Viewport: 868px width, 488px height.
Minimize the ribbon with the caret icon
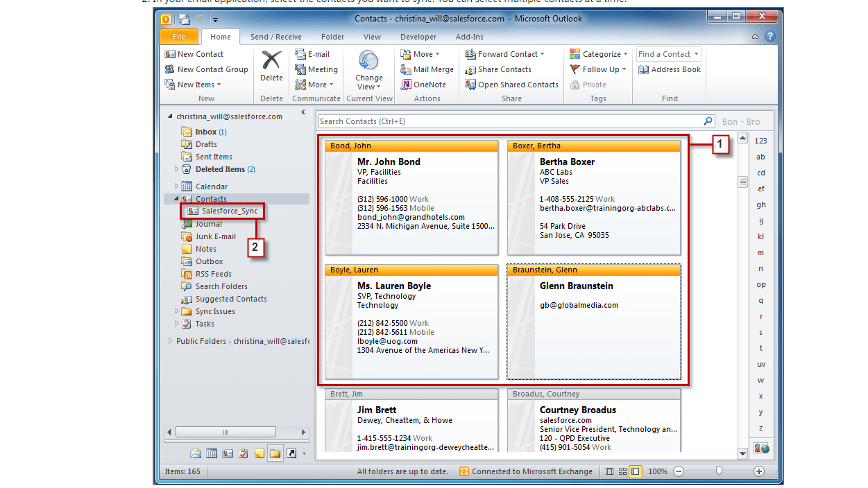(756, 37)
